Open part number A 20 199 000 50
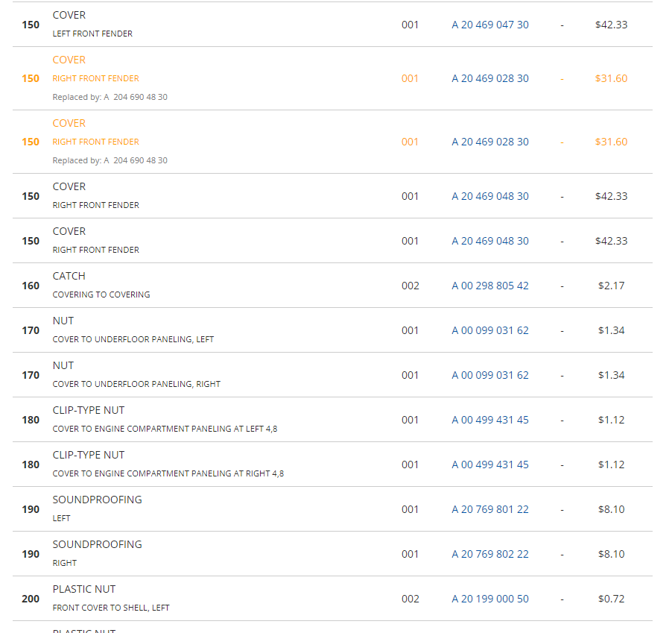The image size is (672, 633). coord(490,599)
